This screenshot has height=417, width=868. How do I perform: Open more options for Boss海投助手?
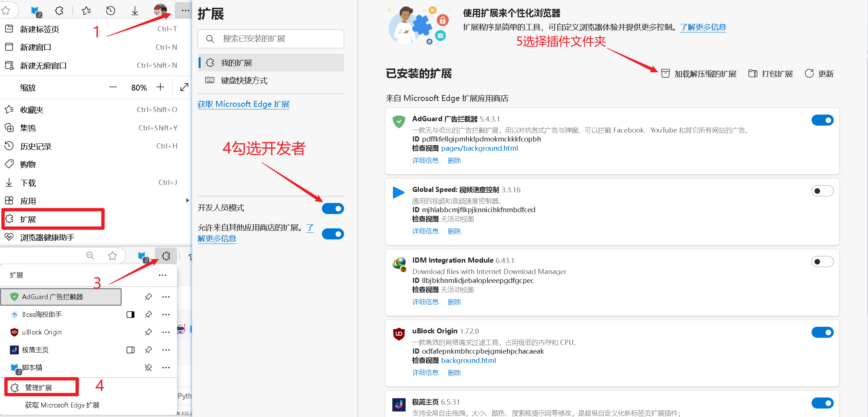pyautogui.click(x=166, y=314)
